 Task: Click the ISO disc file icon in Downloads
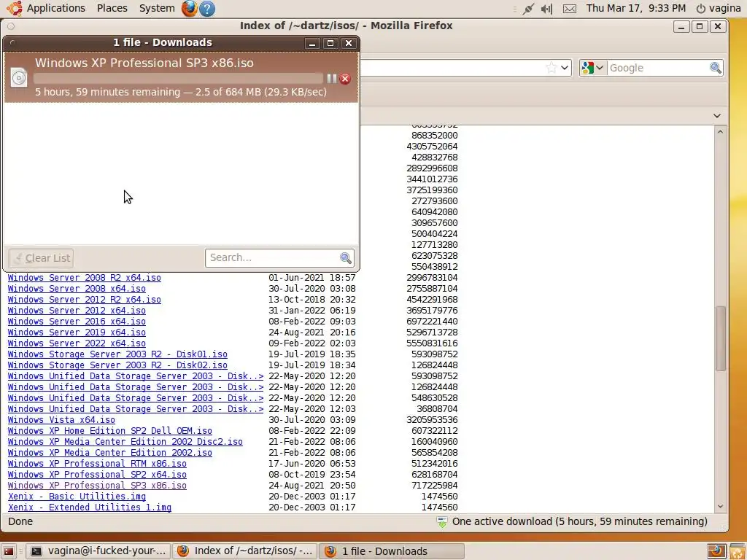[19, 77]
